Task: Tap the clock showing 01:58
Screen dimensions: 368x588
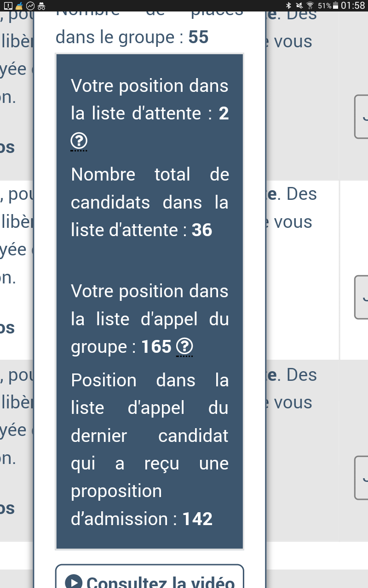Action: 353,6
